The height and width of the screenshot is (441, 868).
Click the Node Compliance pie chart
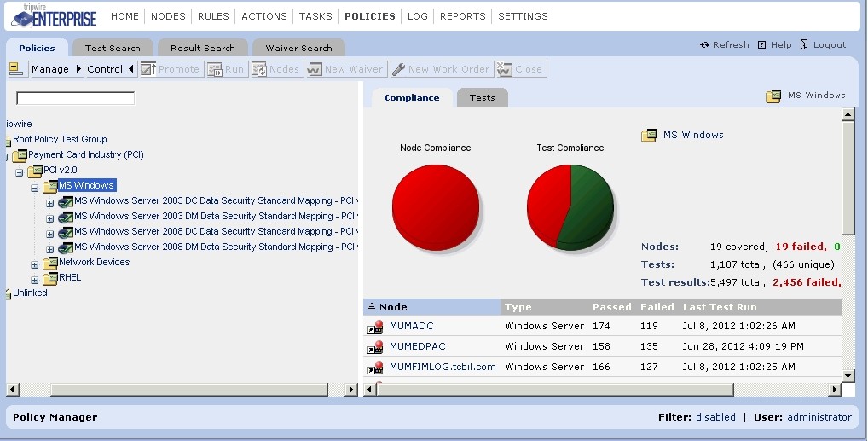coord(436,208)
